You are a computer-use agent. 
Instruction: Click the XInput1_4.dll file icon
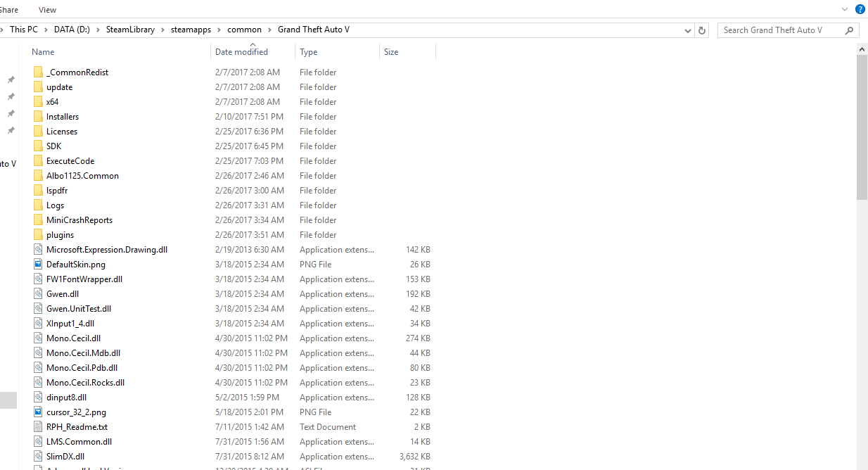(x=38, y=323)
